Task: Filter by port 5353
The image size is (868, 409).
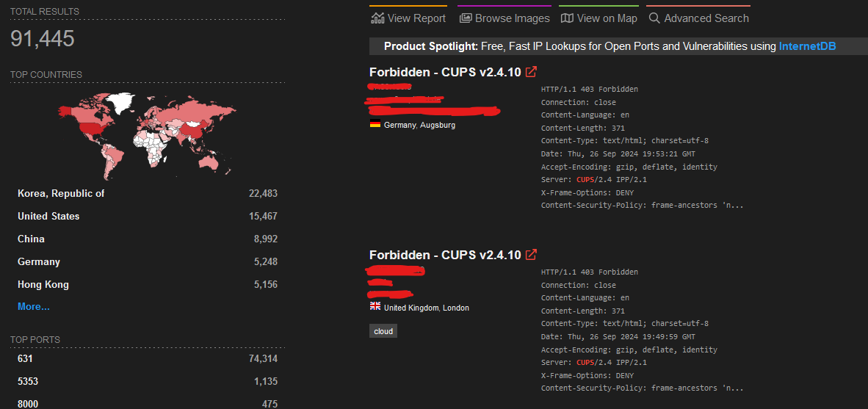Action: (x=28, y=381)
